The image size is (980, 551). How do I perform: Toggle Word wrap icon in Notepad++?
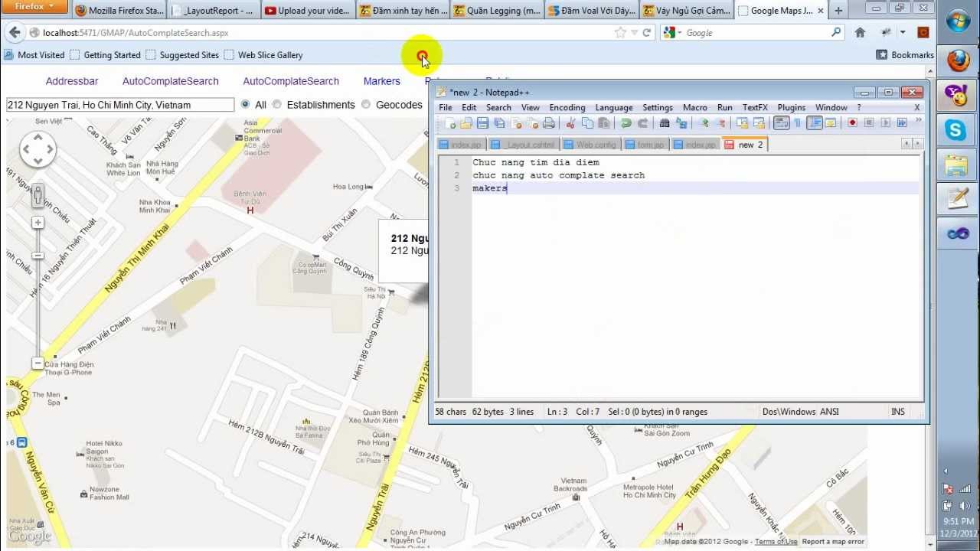tap(781, 123)
